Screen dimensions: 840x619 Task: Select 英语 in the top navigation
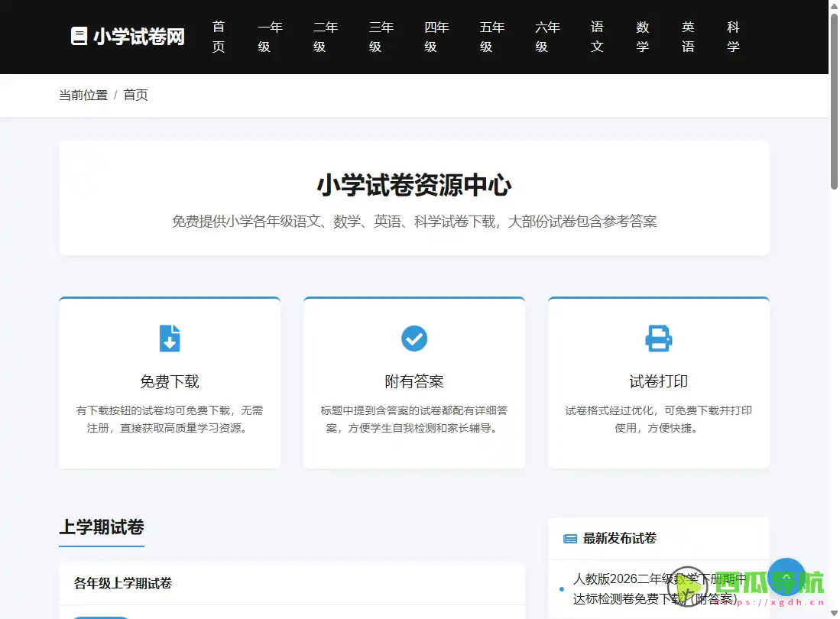pos(688,36)
